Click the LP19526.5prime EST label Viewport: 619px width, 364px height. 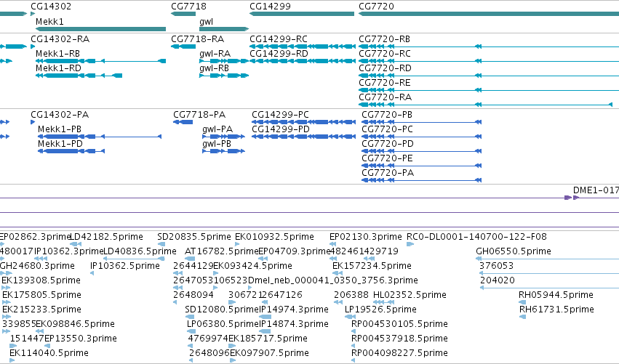(x=380, y=310)
